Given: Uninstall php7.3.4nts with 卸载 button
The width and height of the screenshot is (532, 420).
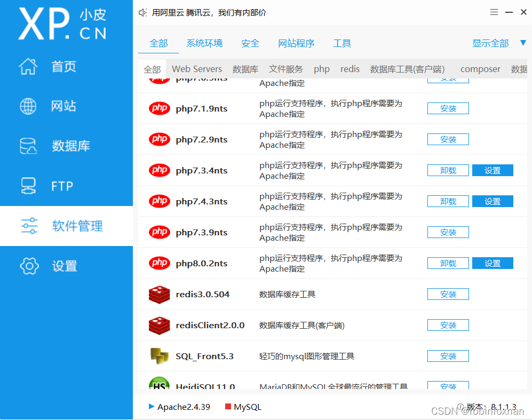Looking at the screenshot, I should [448, 170].
